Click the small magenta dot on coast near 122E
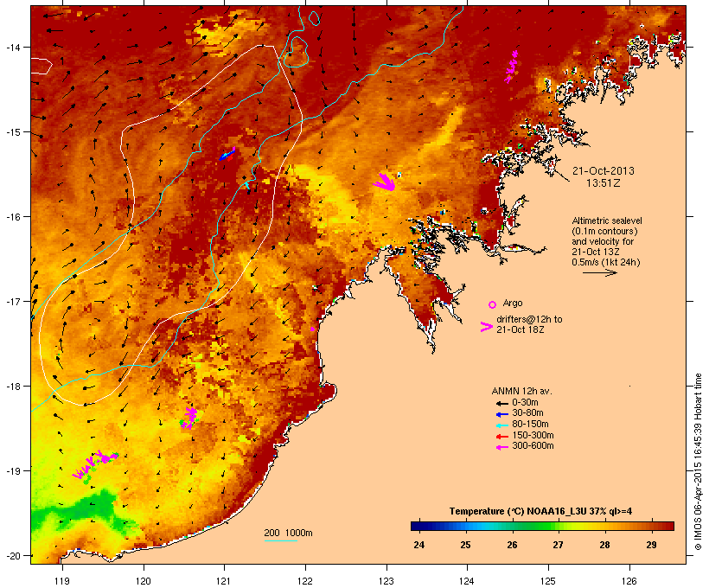This screenshot has height=588, width=709. 312,329
